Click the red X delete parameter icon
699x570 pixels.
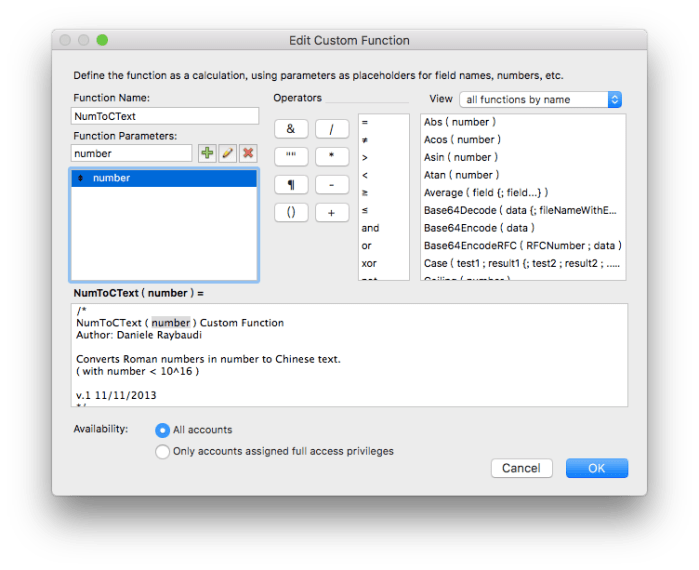tap(247, 153)
